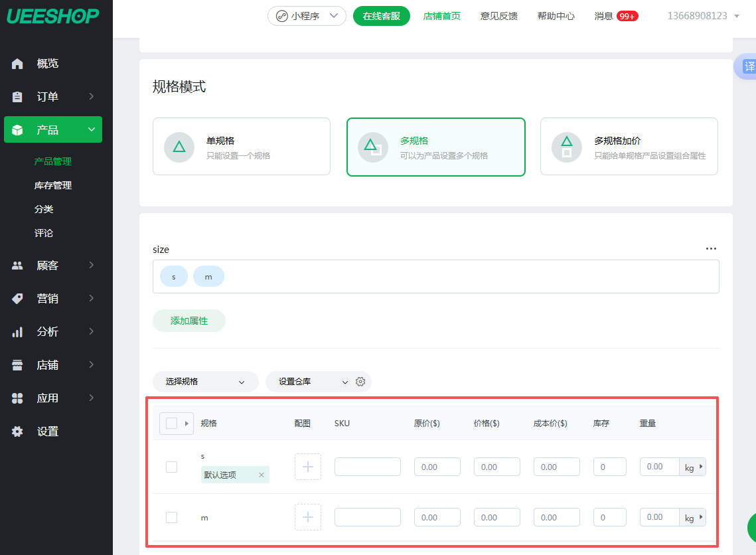Click the 概览 home icon in sidebar
The image size is (756, 555).
tap(18, 64)
